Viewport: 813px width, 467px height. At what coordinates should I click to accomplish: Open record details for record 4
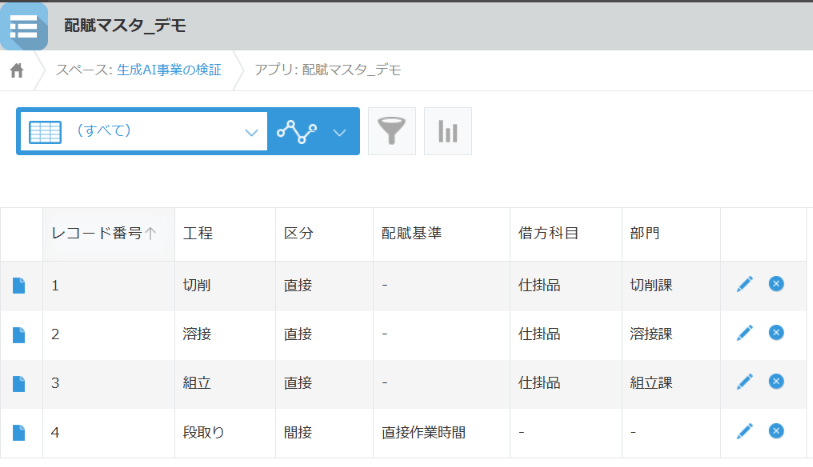19,433
